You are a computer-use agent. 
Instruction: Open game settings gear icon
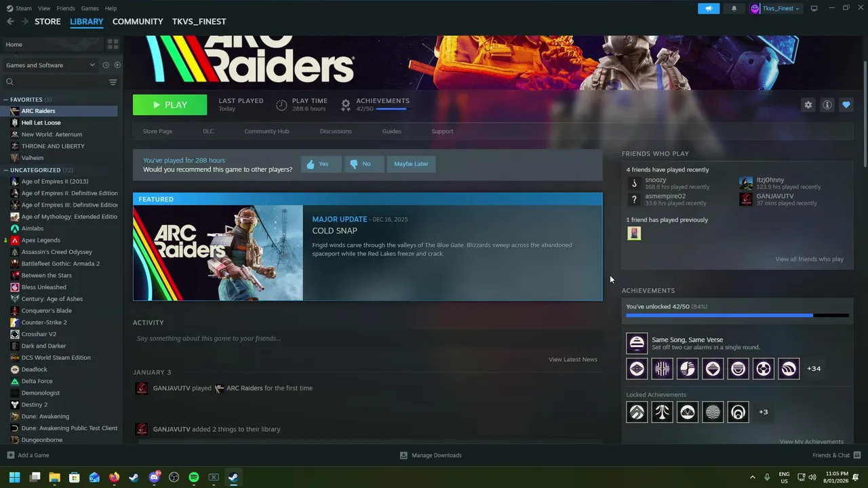pos(808,105)
